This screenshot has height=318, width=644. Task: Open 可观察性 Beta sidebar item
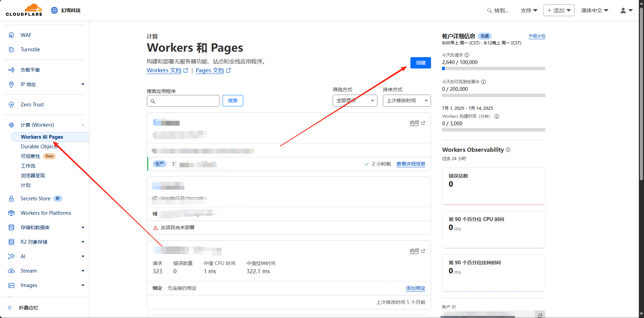coord(38,156)
